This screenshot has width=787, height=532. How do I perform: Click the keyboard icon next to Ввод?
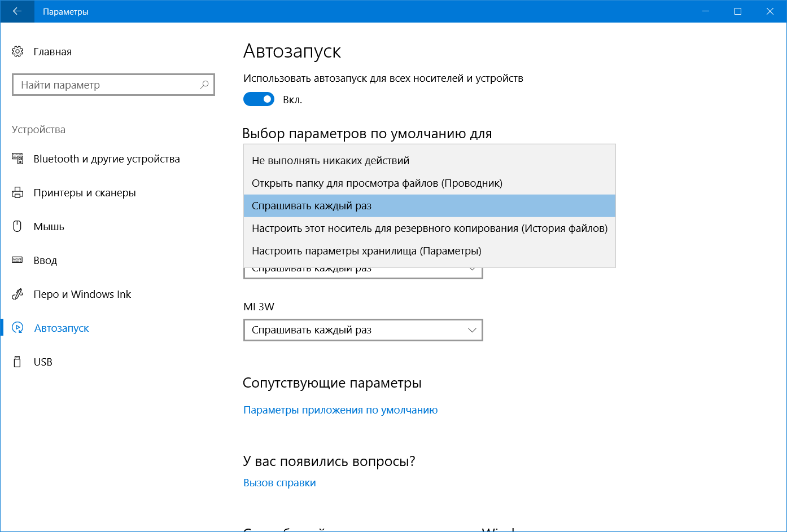point(18,261)
